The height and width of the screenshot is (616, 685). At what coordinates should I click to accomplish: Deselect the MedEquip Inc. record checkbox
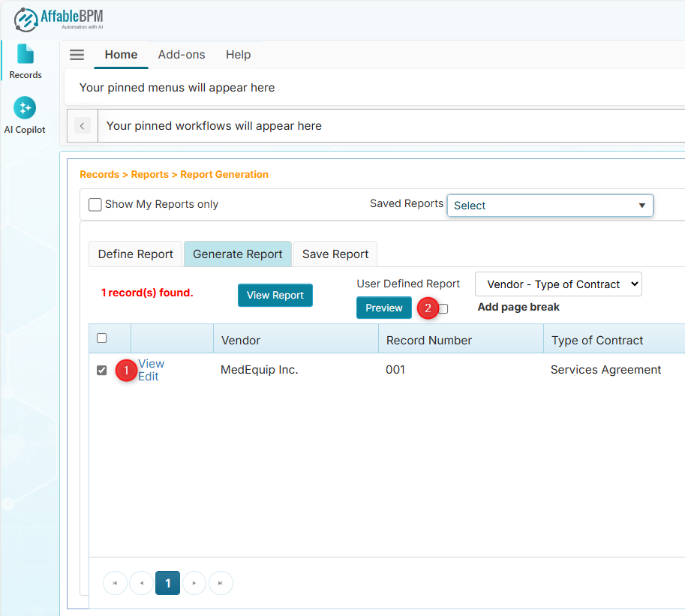point(101,370)
